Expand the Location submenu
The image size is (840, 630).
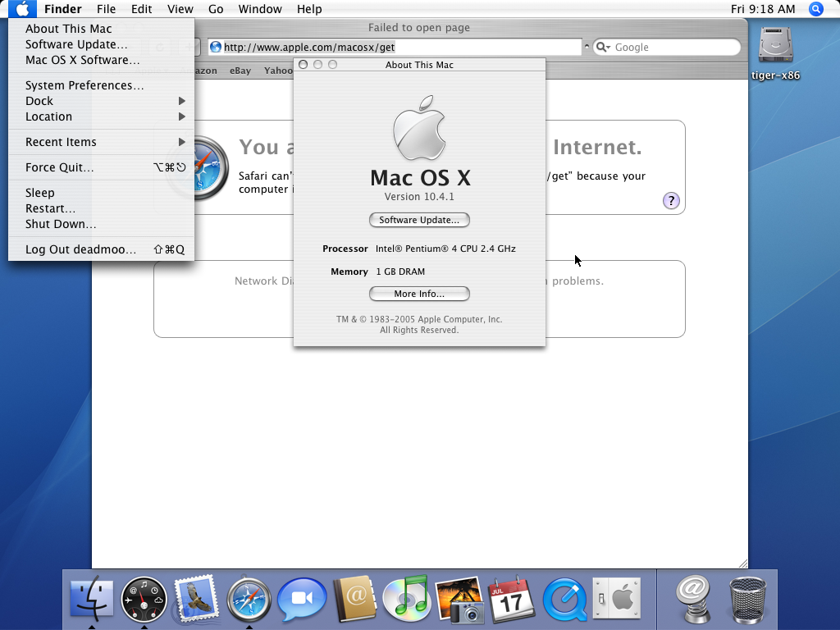point(102,116)
